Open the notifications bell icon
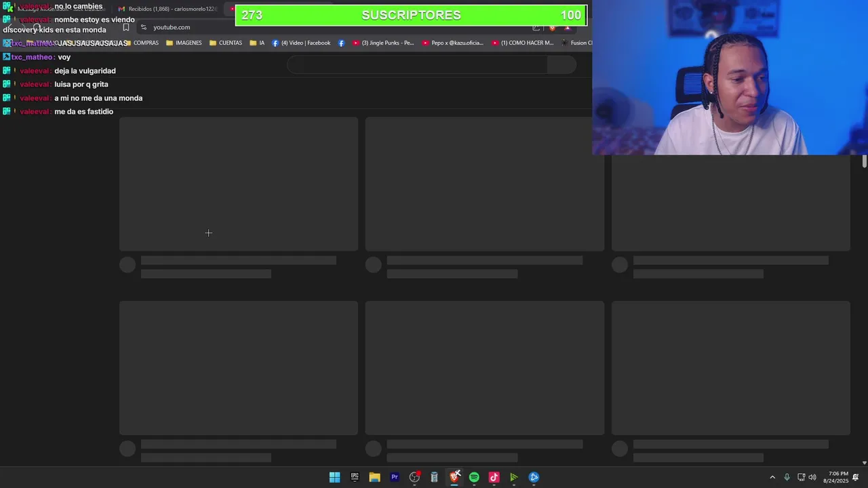This screenshot has height=488, width=868. 856,477
